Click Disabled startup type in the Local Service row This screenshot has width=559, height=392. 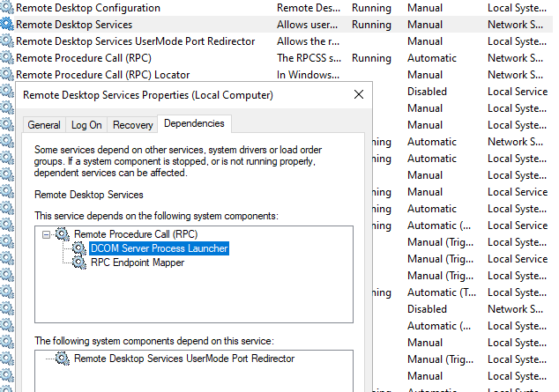pos(427,92)
